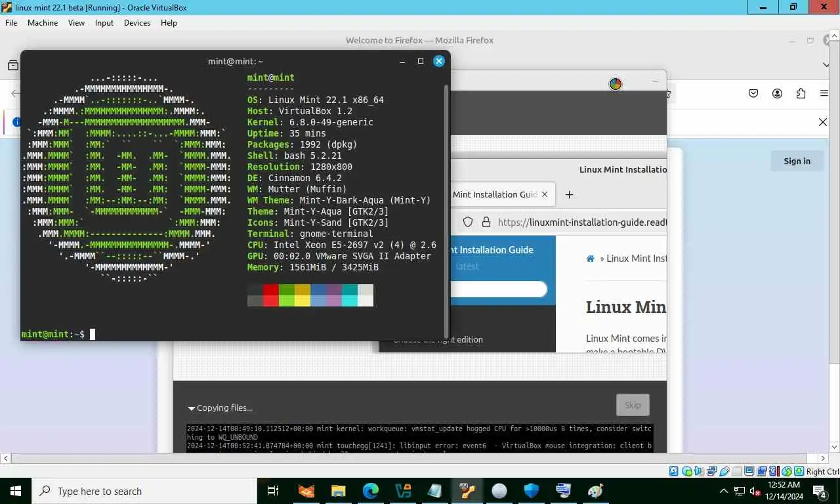Click the terminal prompt mint@mint:~$

[x=52, y=334]
